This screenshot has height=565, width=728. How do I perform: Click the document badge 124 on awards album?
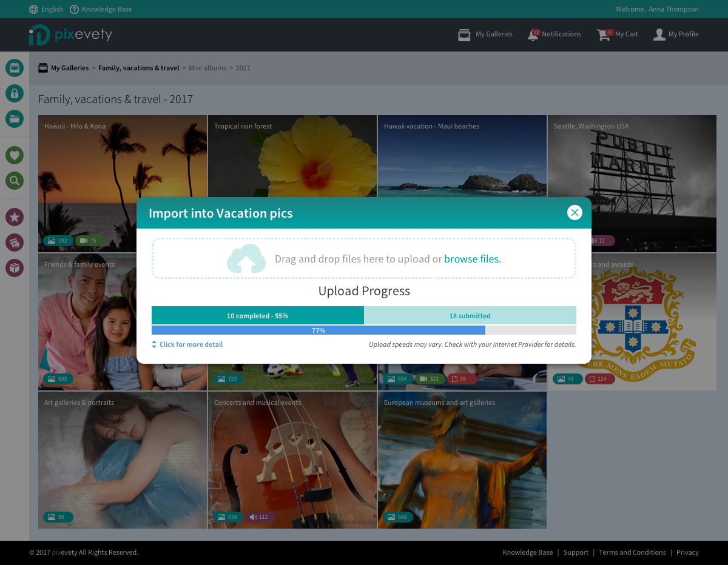[x=600, y=379]
